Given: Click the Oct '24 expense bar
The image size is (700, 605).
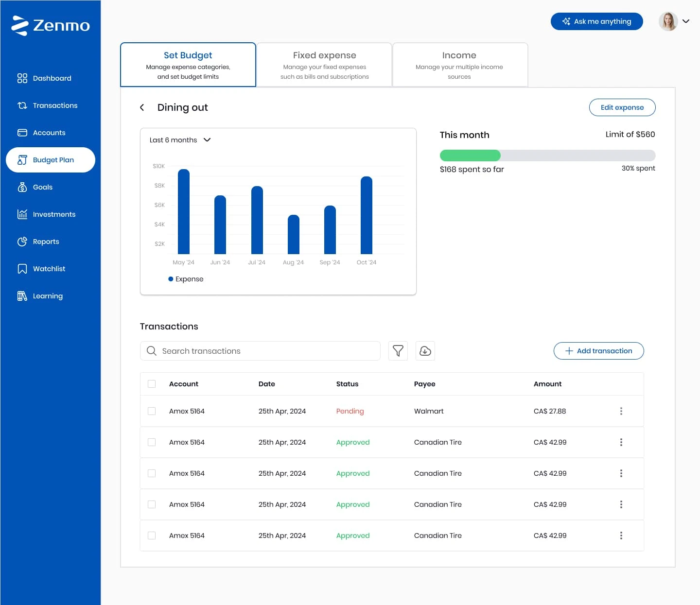Looking at the screenshot, I should (x=367, y=215).
